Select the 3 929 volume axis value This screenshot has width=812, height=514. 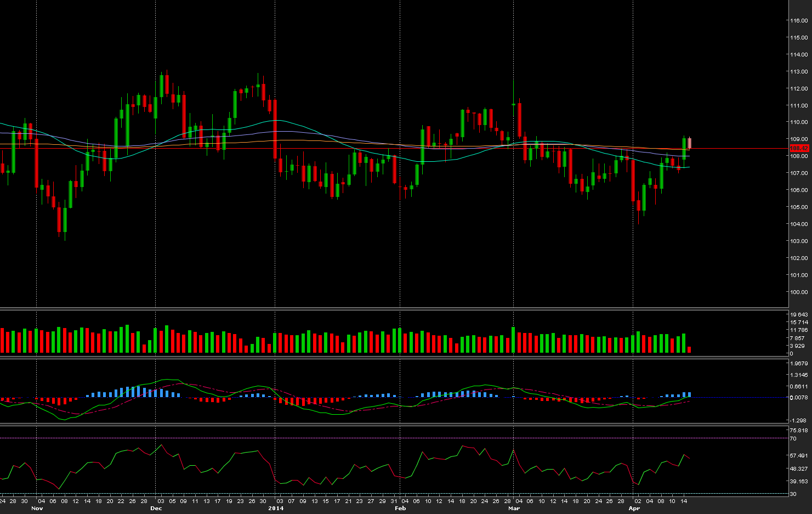tap(797, 346)
